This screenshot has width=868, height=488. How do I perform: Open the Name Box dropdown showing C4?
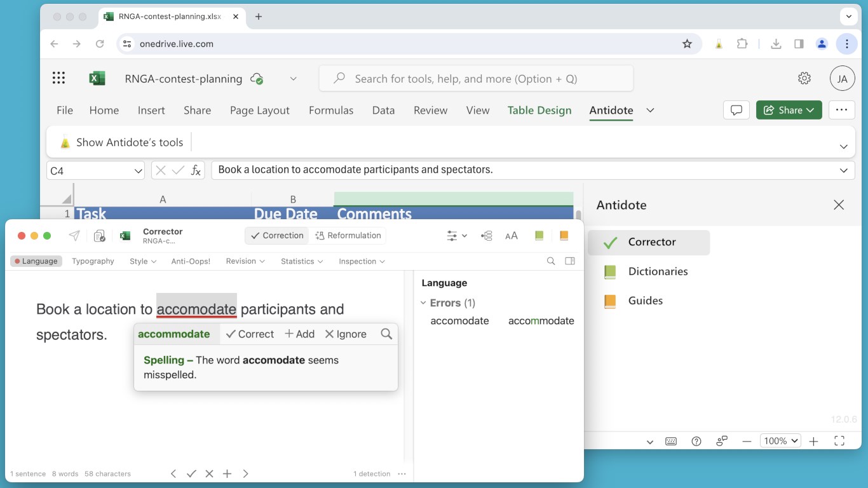point(139,171)
